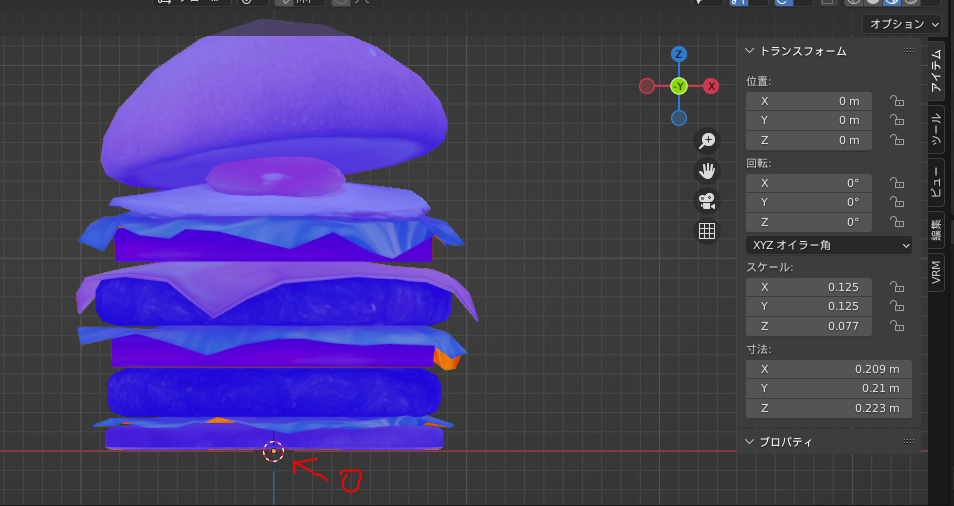Click the red X axis on the gizmo
The width and height of the screenshot is (954, 506).
(x=711, y=86)
